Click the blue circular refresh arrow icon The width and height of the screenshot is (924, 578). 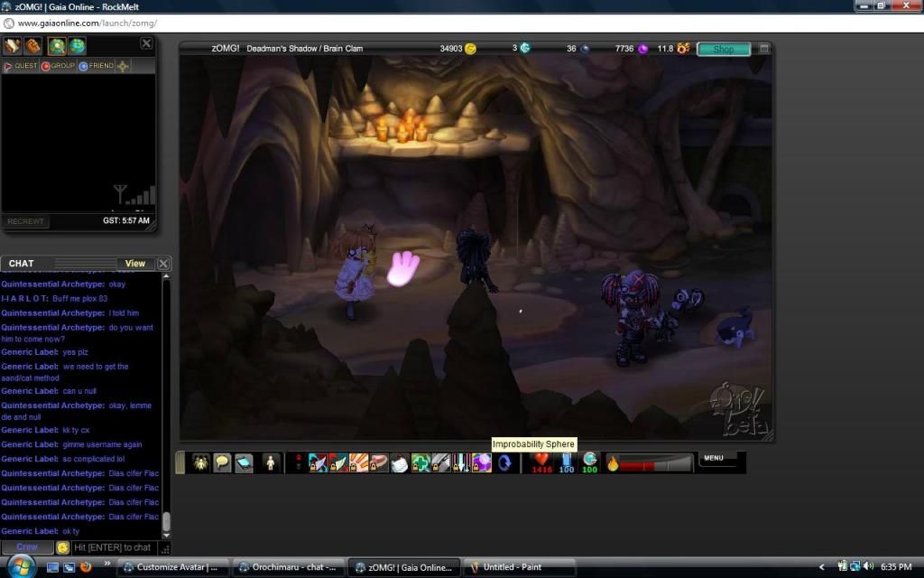click(x=504, y=463)
